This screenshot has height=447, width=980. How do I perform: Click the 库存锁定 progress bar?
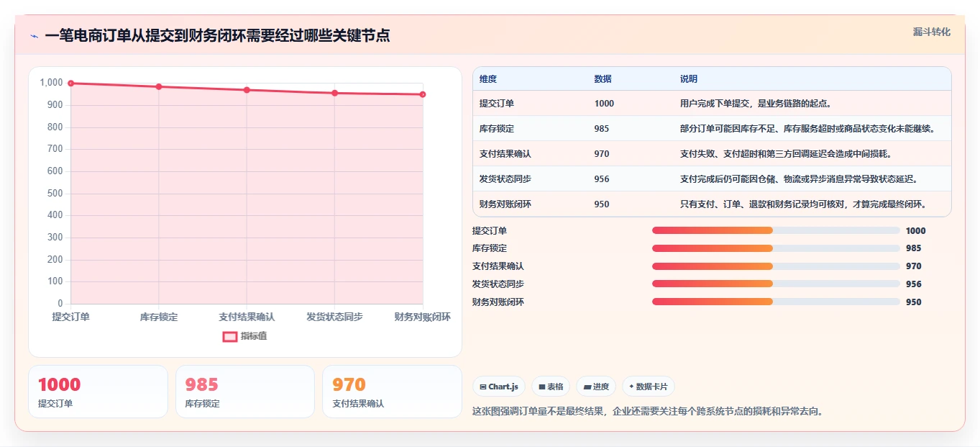[776, 248]
